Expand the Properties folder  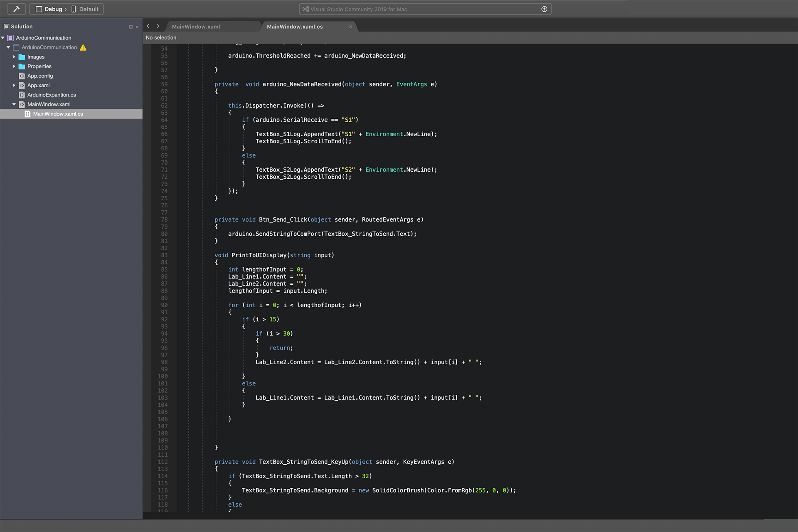tap(14, 66)
